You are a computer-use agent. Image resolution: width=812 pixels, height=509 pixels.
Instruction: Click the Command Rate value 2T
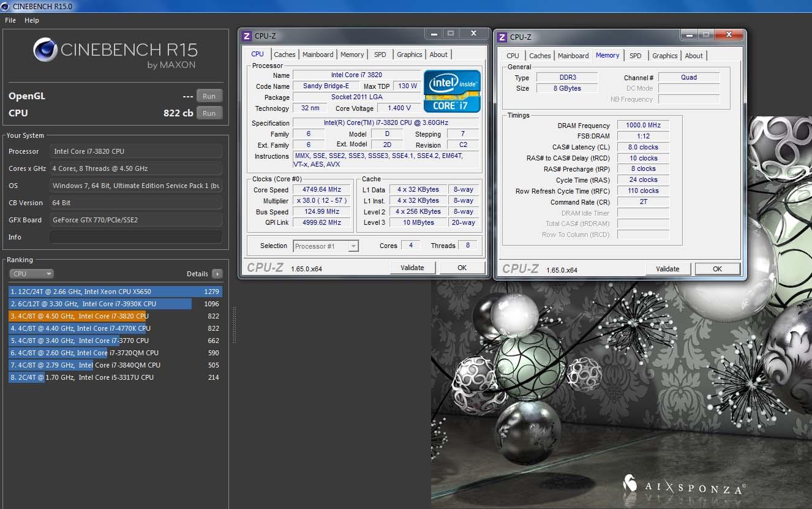(644, 202)
